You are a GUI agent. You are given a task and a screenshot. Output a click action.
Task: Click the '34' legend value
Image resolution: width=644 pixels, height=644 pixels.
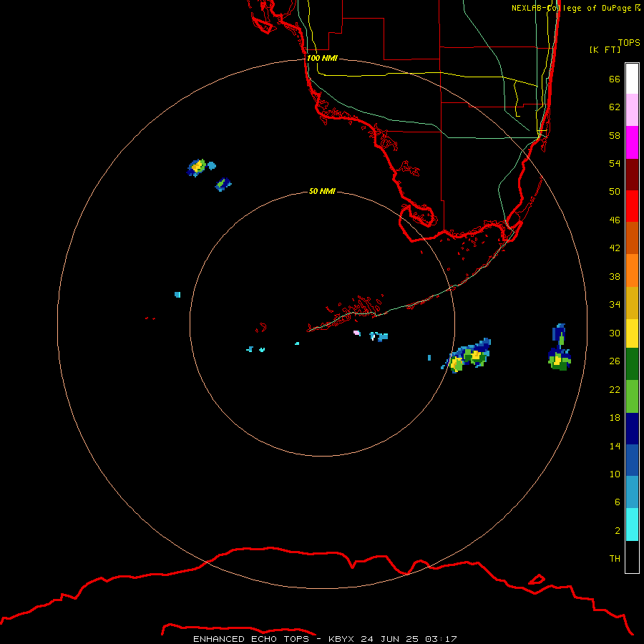click(615, 305)
